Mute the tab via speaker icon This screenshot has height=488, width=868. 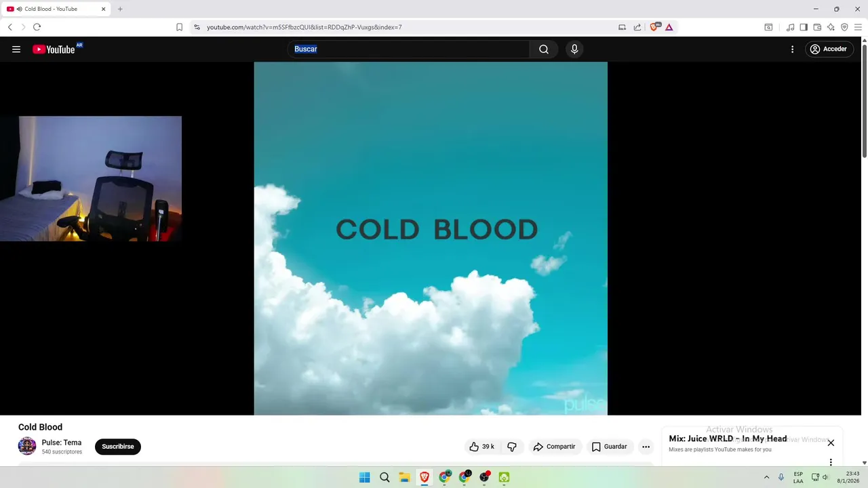pyautogui.click(x=19, y=9)
